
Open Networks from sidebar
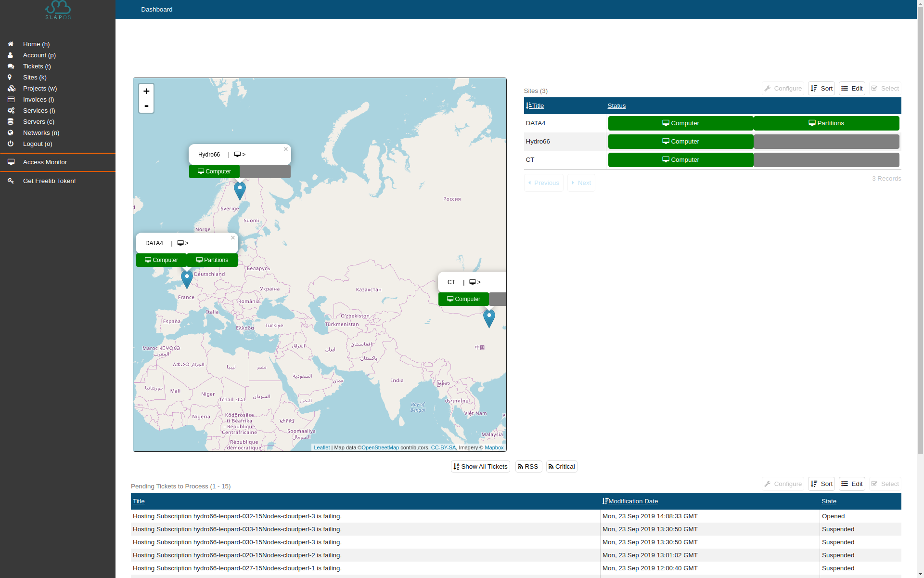click(41, 132)
